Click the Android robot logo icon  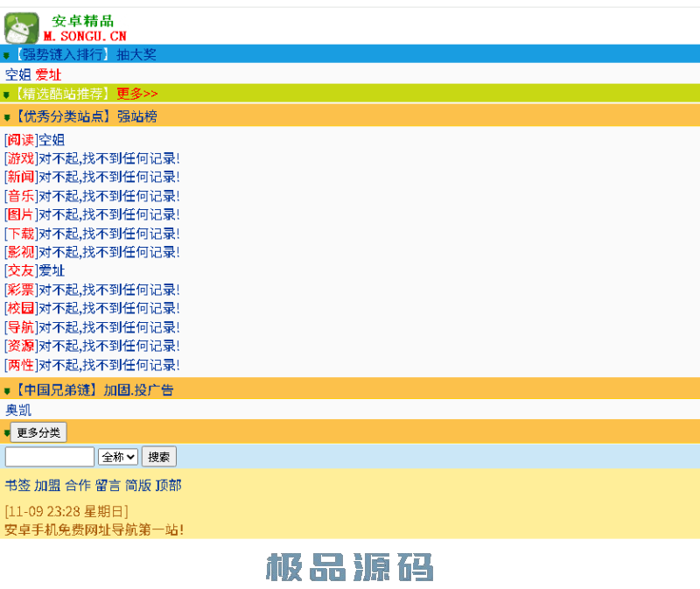click(22, 28)
